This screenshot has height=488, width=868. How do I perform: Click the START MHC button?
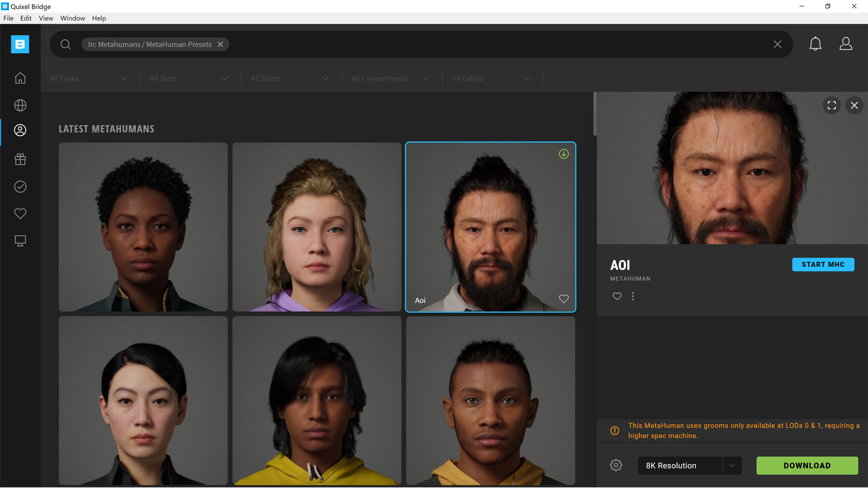pyautogui.click(x=823, y=264)
